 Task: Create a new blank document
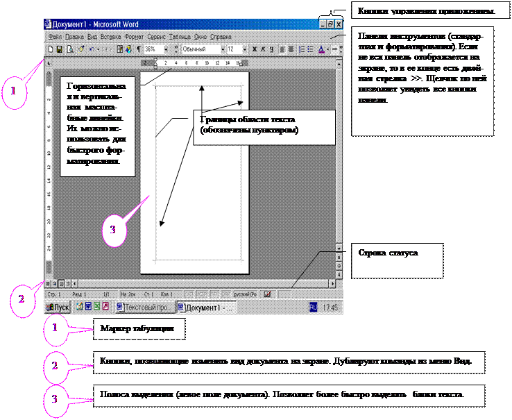tap(51, 49)
